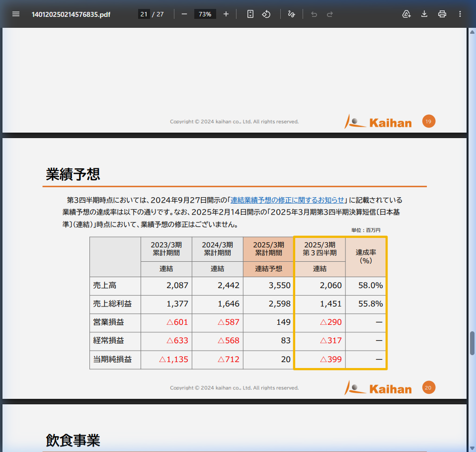Image resolution: width=476 pixels, height=452 pixels.
Task: Zoom out using the minus icon
Action: (x=184, y=14)
